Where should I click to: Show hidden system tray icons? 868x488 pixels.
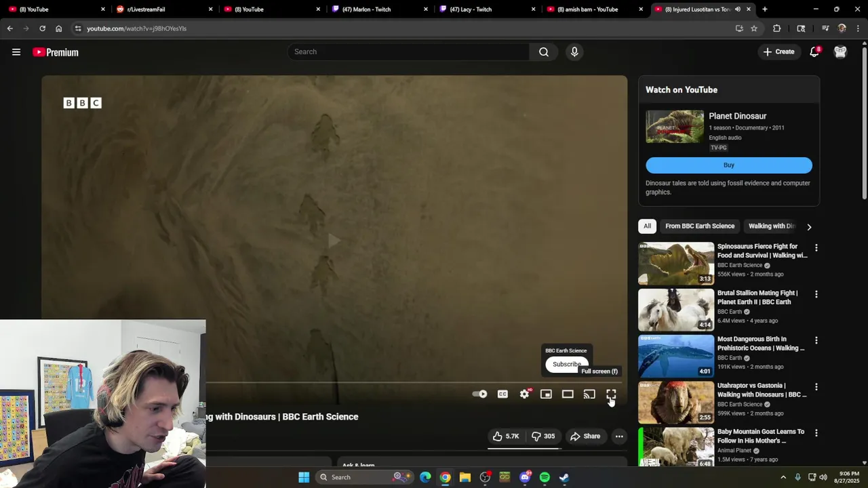[x=783, y=477]
